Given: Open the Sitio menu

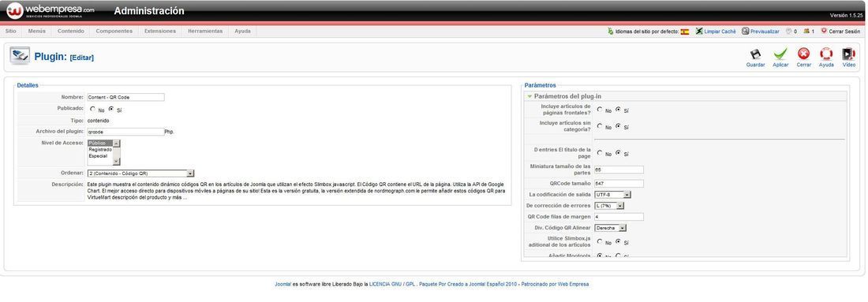Looking at the screenshot, I should pyautogui.click(x=10, y=31).
